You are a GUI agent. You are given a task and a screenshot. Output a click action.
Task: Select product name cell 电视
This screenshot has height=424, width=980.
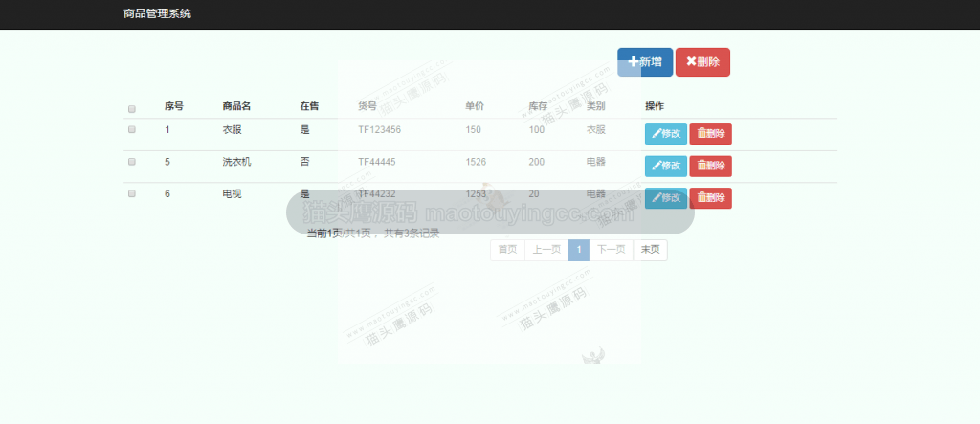click(x=232, y=194)
